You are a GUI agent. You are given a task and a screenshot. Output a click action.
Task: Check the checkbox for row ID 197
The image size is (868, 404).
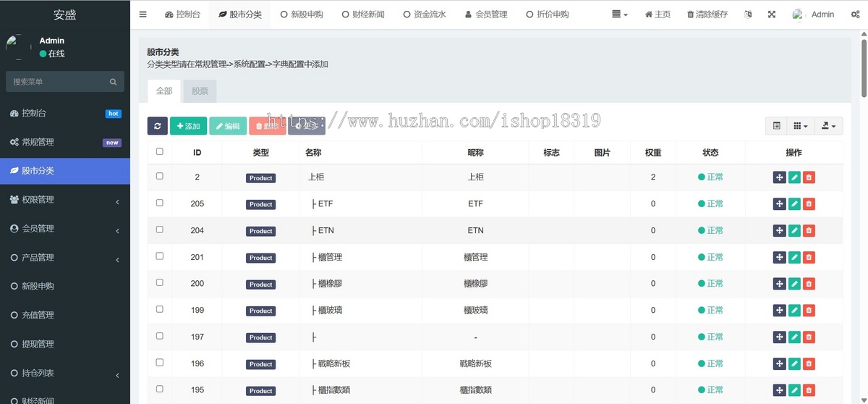point(160,336)
